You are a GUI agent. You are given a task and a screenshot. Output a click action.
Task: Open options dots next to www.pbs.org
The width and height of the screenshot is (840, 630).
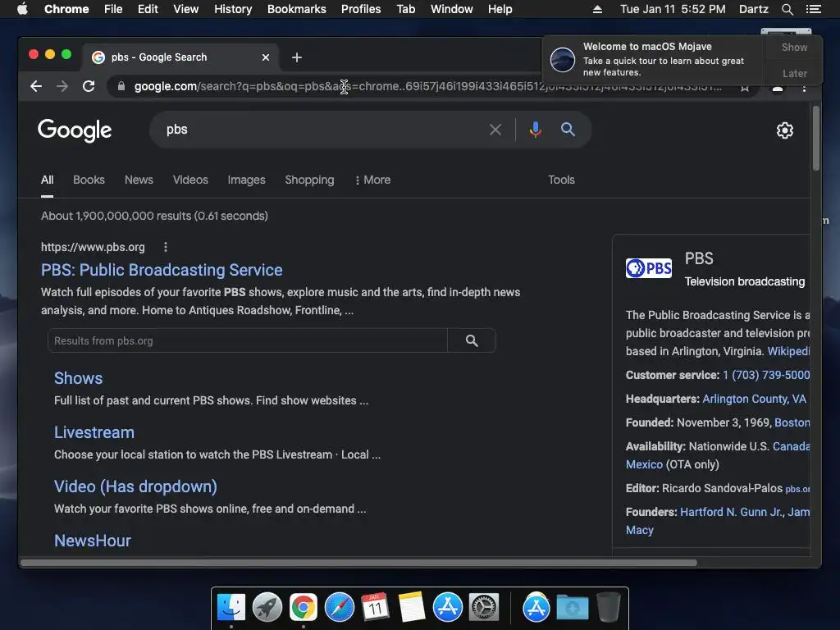(x=166, y=247)
